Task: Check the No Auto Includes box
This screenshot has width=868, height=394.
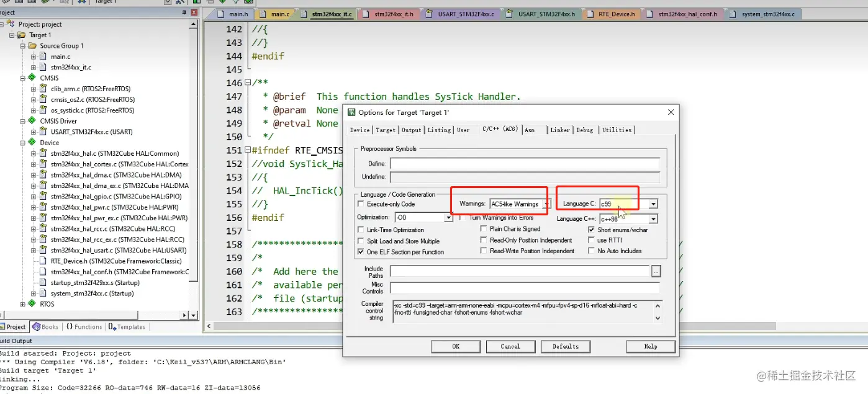Action: (592, 251)
